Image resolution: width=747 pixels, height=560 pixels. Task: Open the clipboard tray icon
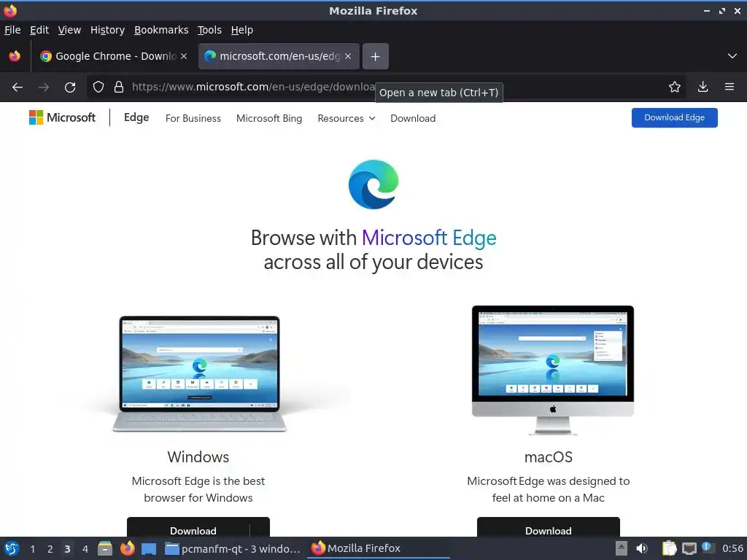coord(670,548)
